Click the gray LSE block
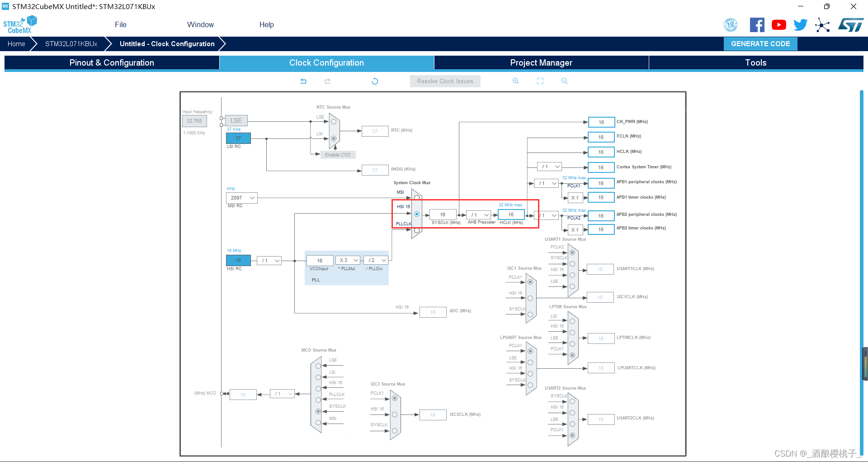Screen dimensions: 868x462 [236, 120]
